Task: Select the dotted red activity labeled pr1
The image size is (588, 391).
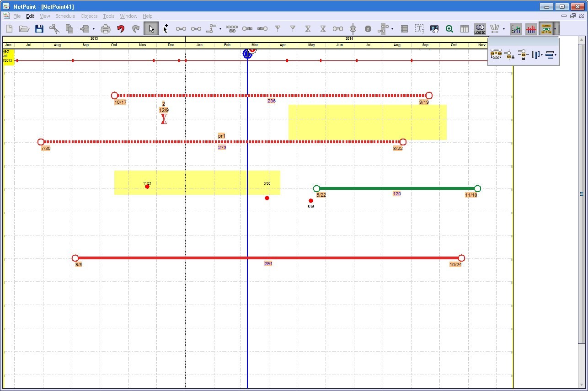Action: click(222, 142)
